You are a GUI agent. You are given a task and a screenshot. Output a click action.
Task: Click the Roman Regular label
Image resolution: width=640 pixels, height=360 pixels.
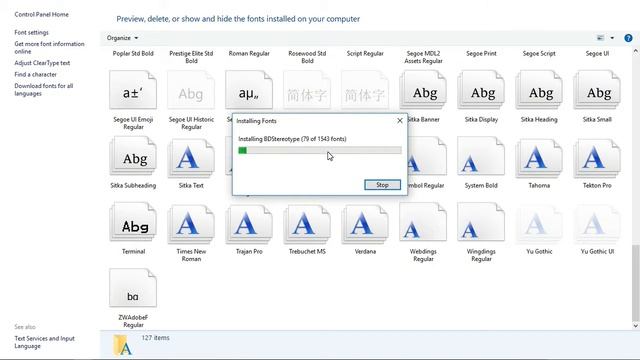pos(249,53)
